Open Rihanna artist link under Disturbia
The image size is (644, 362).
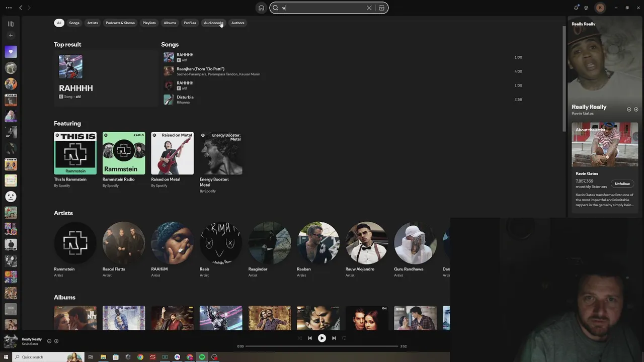tap(183, 103)
